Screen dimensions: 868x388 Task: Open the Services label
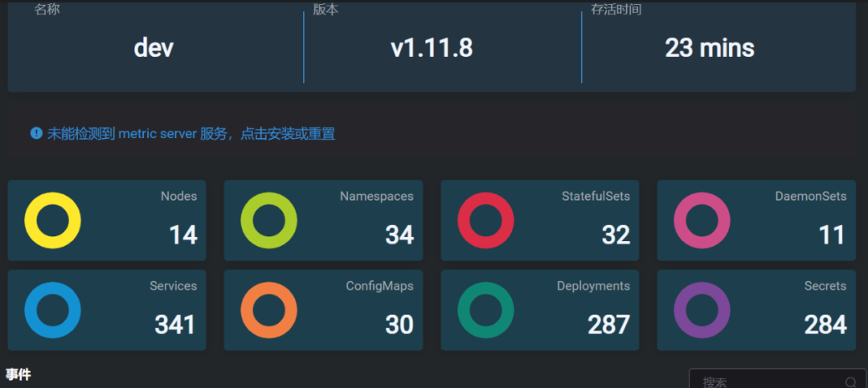click(x=174, y=286)
